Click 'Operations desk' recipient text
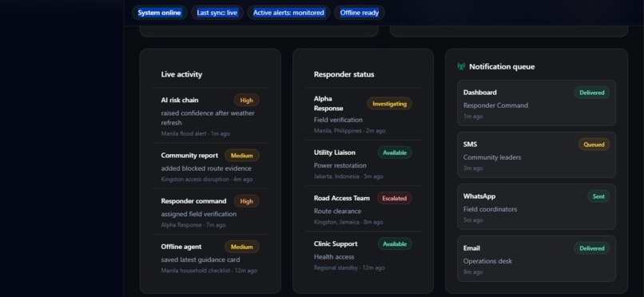The width and height of the screenshot is (644, 297). click(487, 261)
